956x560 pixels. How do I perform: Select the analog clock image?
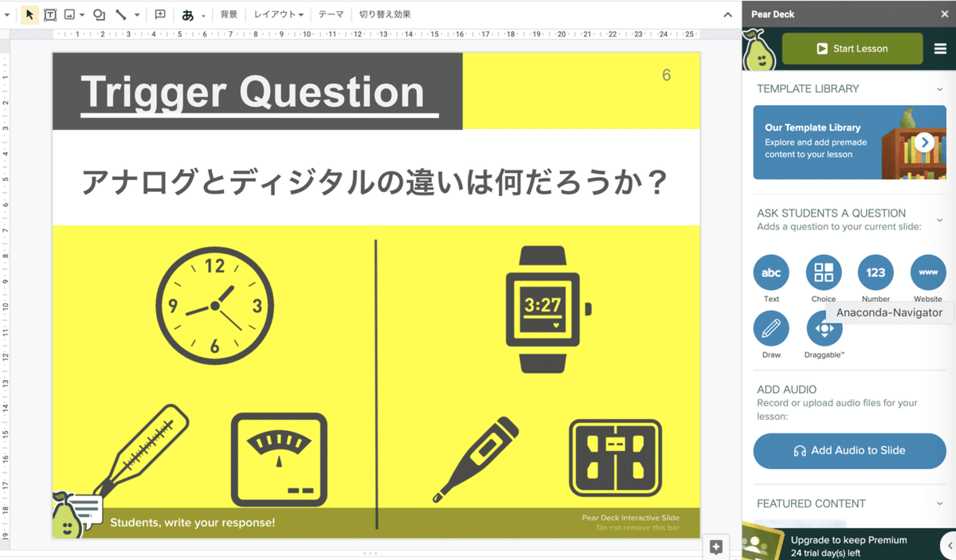[215, 307]
